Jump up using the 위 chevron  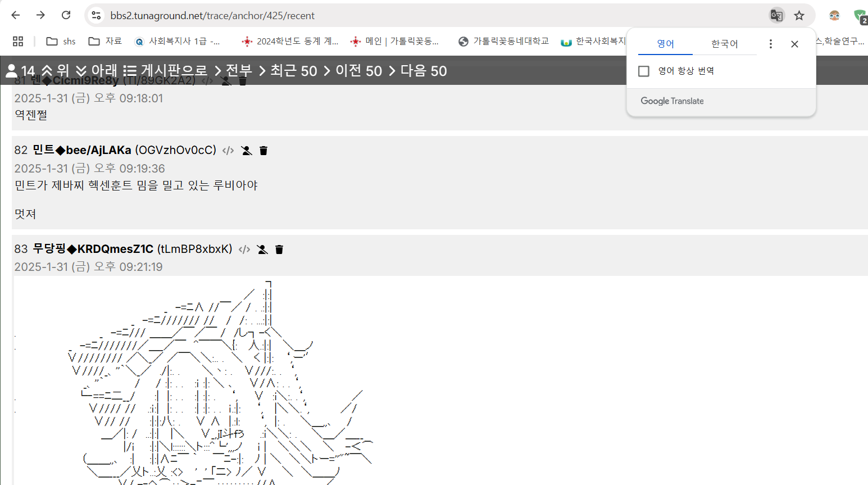55,71
